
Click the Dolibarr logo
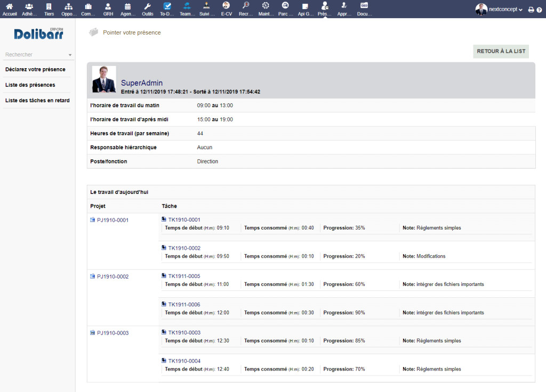pos(38,35)
